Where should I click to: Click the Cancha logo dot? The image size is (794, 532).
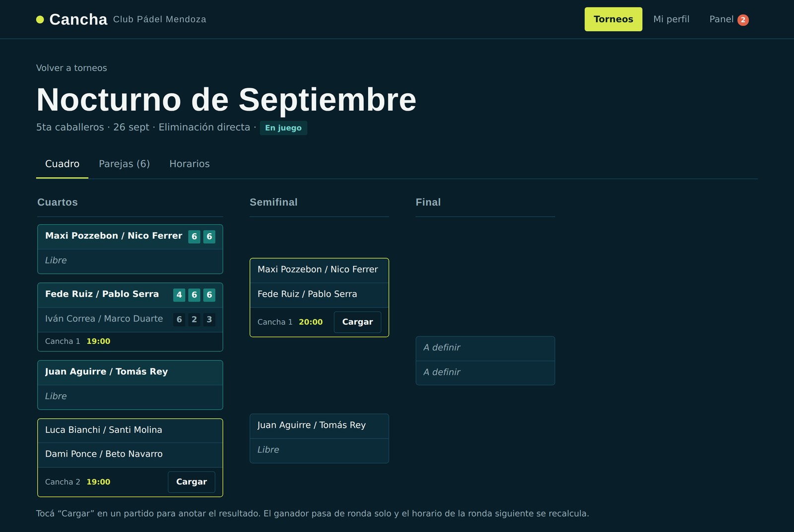tap(40, 19)
